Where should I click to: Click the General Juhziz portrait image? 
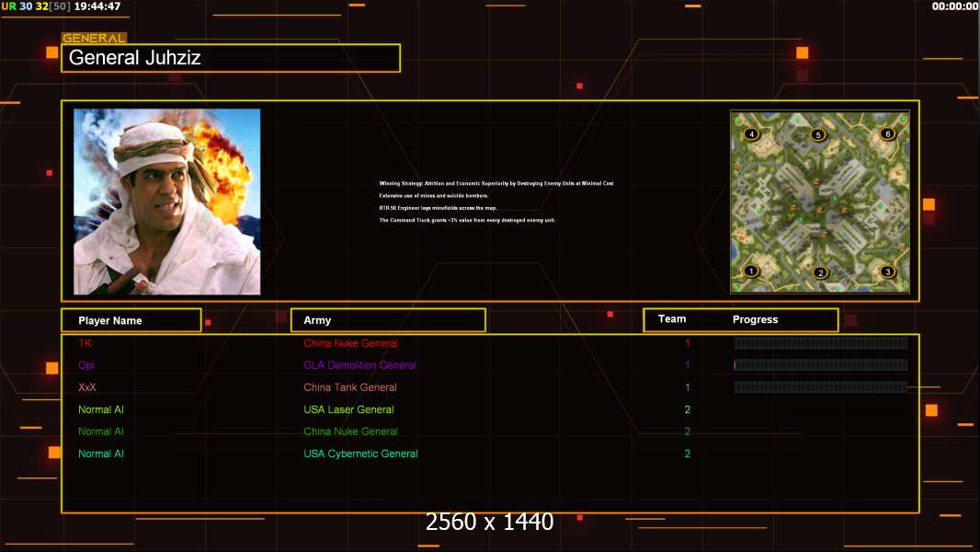(166, 201)
